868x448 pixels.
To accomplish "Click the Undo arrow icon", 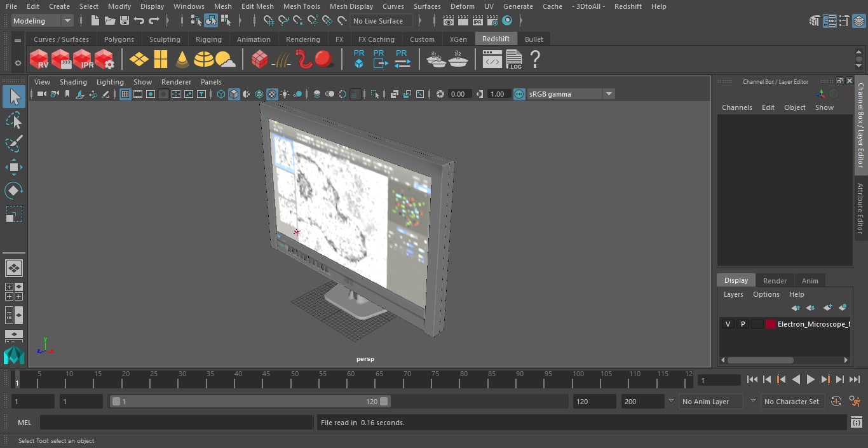I will [x=139, y=21].
